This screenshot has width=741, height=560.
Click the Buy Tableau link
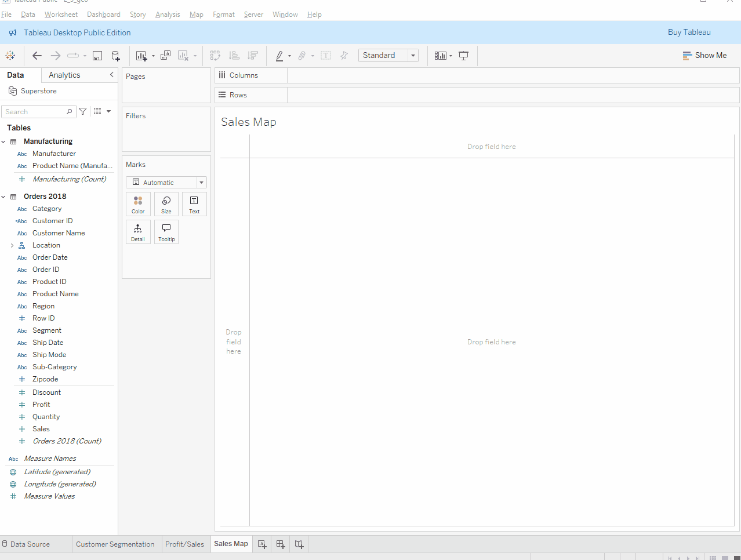pyautogui.click(x=689, y=32)
